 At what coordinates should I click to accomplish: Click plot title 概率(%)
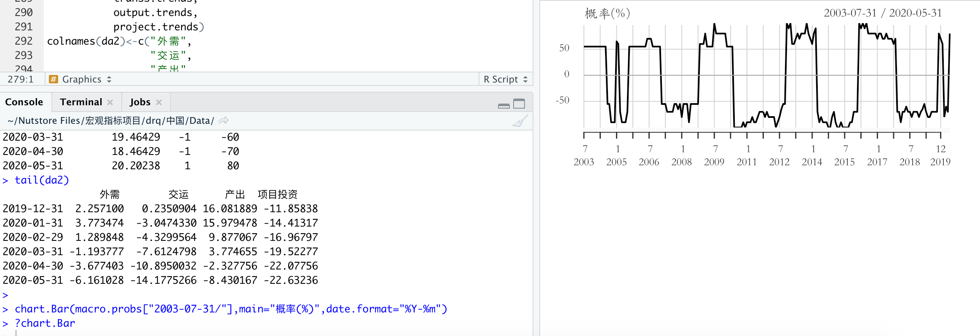607,13
